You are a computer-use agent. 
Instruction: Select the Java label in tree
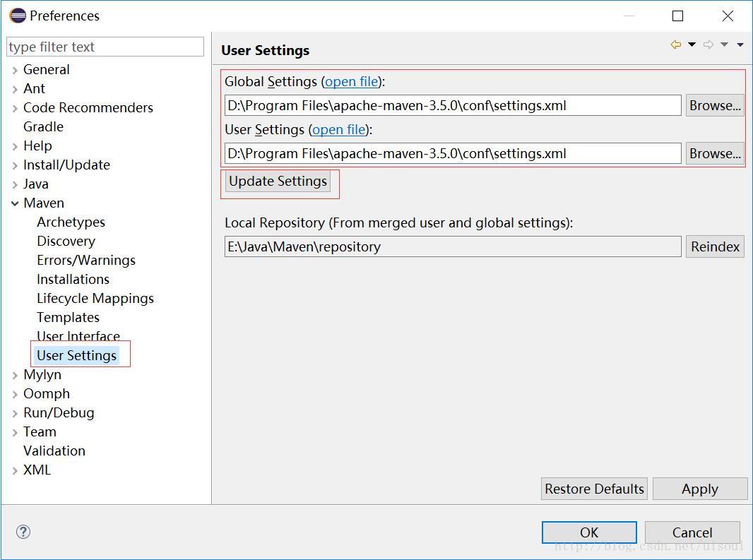click(x=36, y=184)
